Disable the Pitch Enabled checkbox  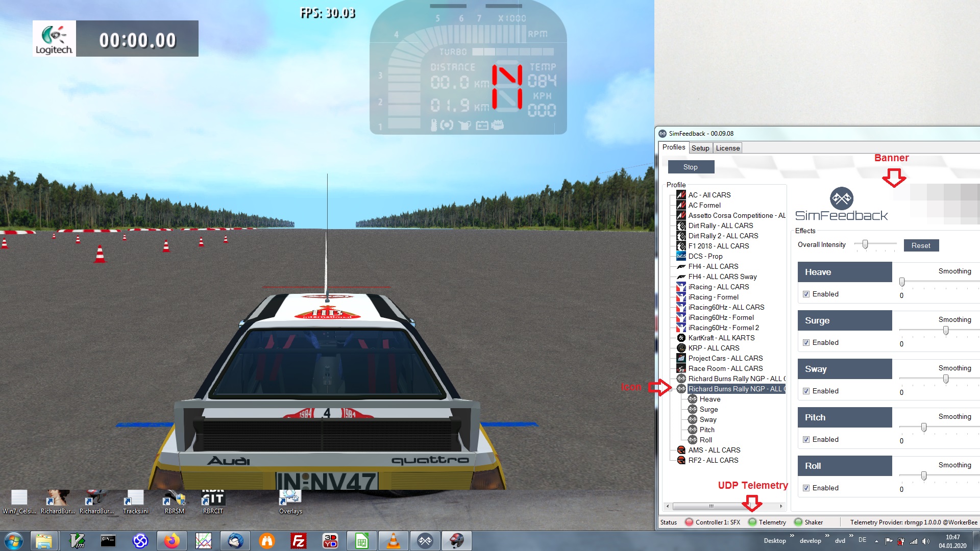tap(806, 440)
